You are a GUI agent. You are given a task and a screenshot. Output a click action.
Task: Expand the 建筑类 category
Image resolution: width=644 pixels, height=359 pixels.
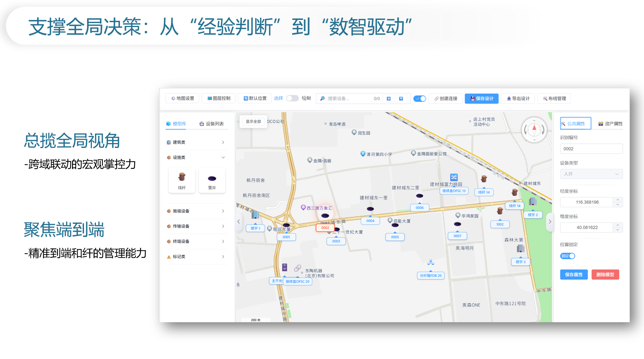click(x=196, y=142)
